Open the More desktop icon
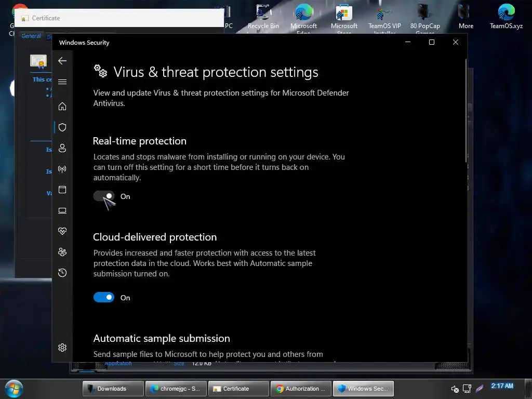Screen dimensions: 532x399 [466, 17]
